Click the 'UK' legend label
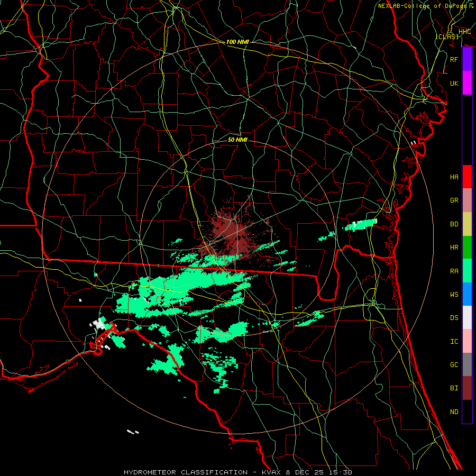The image size is (476, 476). click(x=454, y=83)
